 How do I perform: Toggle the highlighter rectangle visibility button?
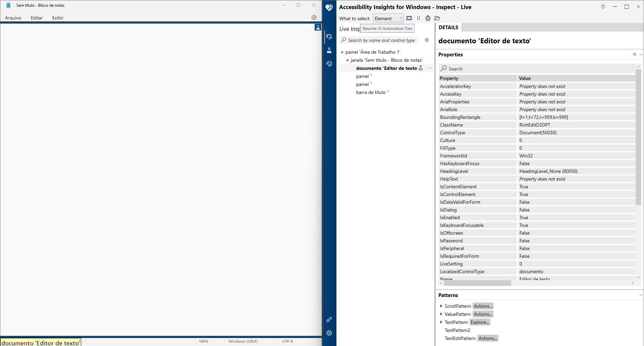click(409, 18)
